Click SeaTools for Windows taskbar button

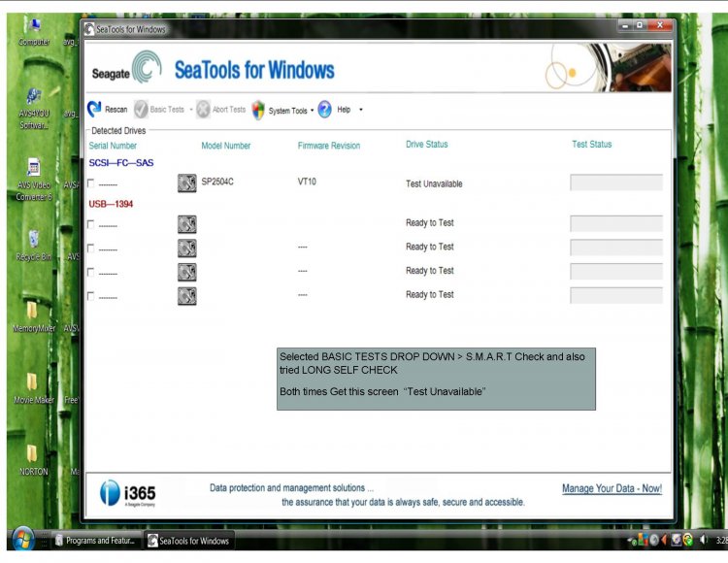188,541
